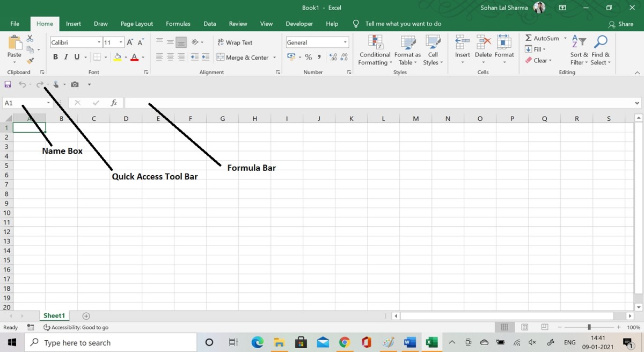
Task: Click the Tell me what you want to do
Action: [x=403, y=24]
